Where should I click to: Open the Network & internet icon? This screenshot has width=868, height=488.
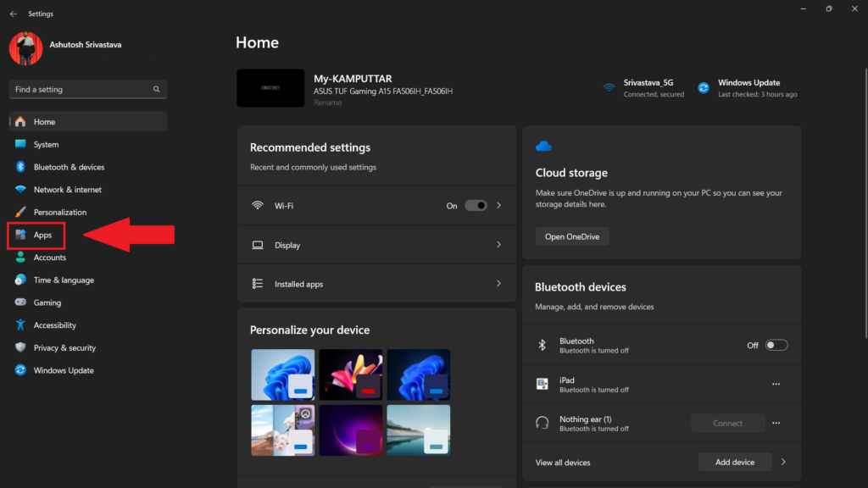[21, 190]
